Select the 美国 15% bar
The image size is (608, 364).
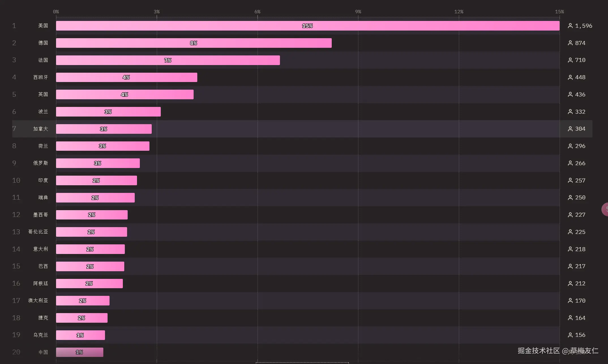click(307, 26)
